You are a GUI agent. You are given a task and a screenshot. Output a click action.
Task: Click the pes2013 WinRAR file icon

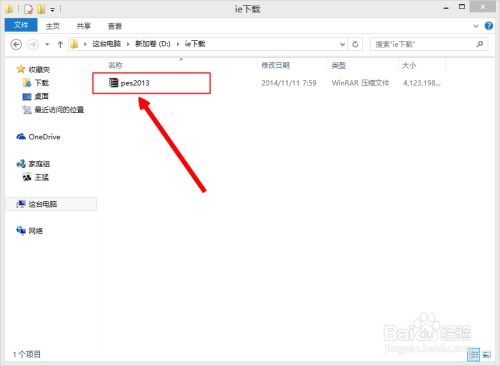(x=114, y=83)
